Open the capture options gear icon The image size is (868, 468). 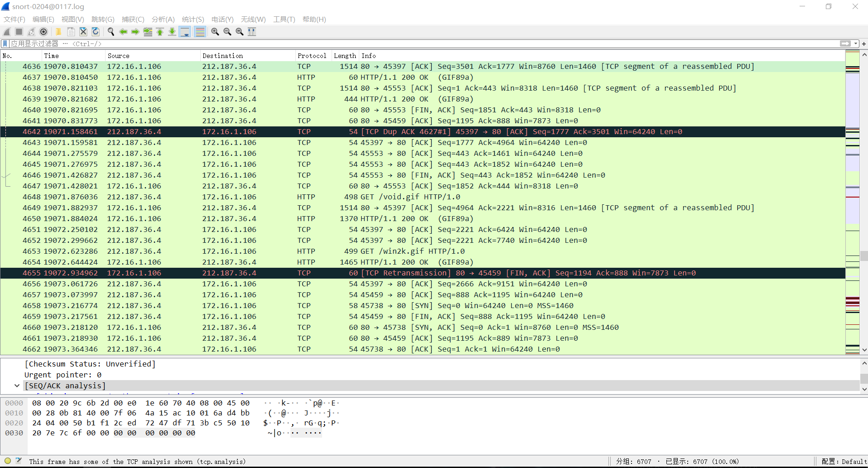pos(43,32)
